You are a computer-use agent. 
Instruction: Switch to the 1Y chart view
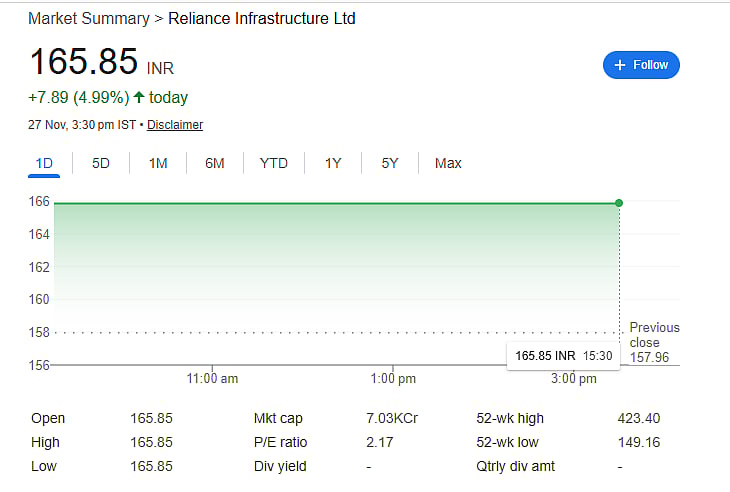333,163
